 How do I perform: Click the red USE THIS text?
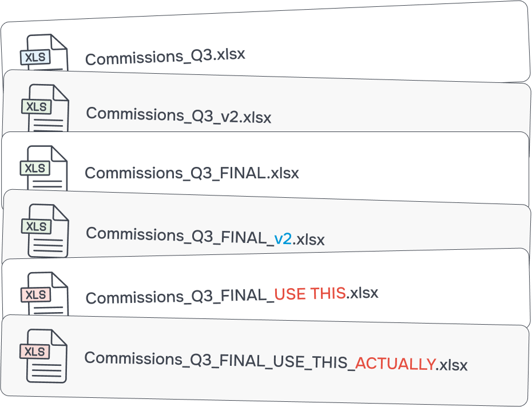click(310, 293)
